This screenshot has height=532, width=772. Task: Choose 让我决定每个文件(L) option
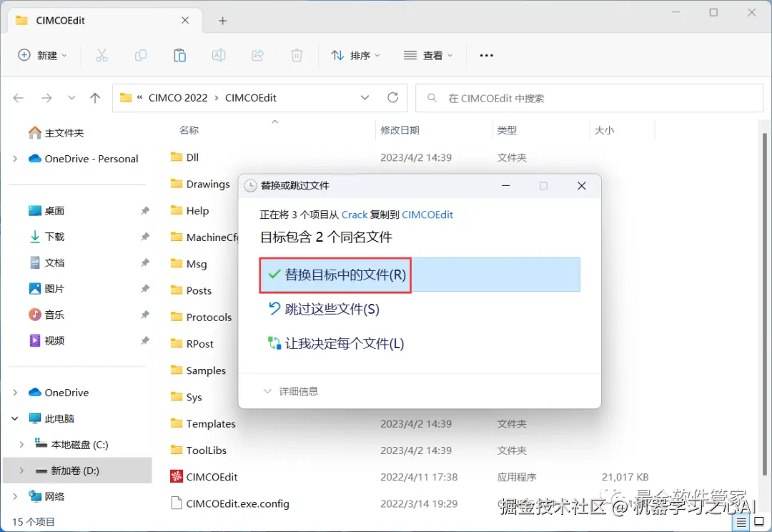(x=336, y=343)
